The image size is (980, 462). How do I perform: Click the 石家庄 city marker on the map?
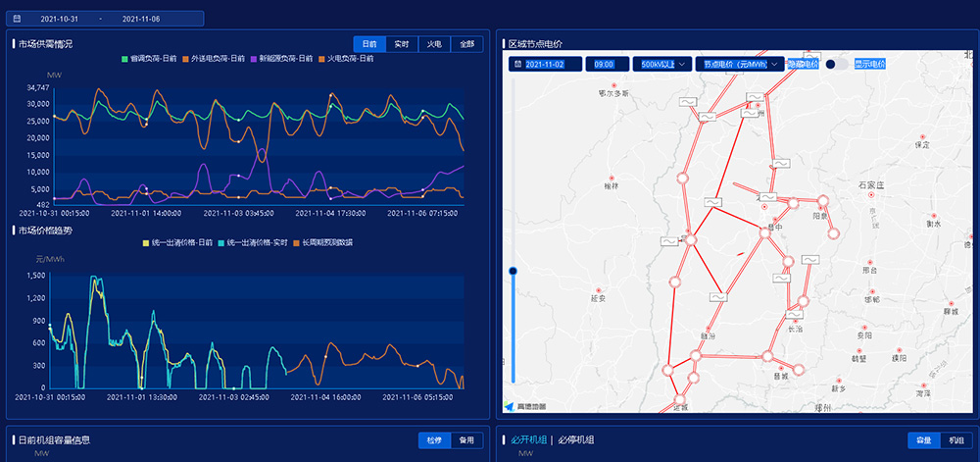click(870, 195)
